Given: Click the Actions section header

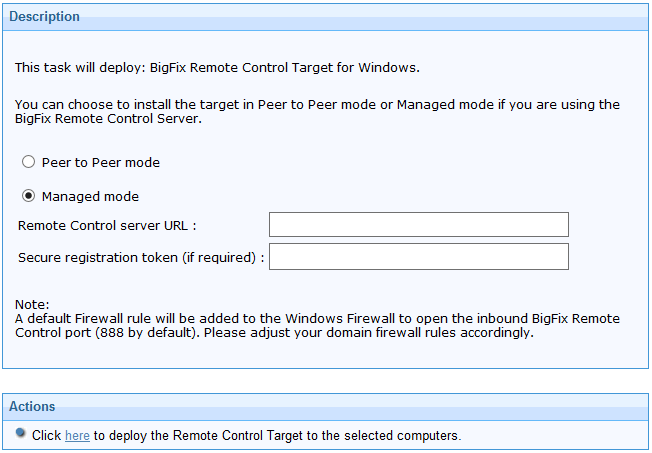Looking at the screenshot, I should pyautogui.click(x=32, y=406).
